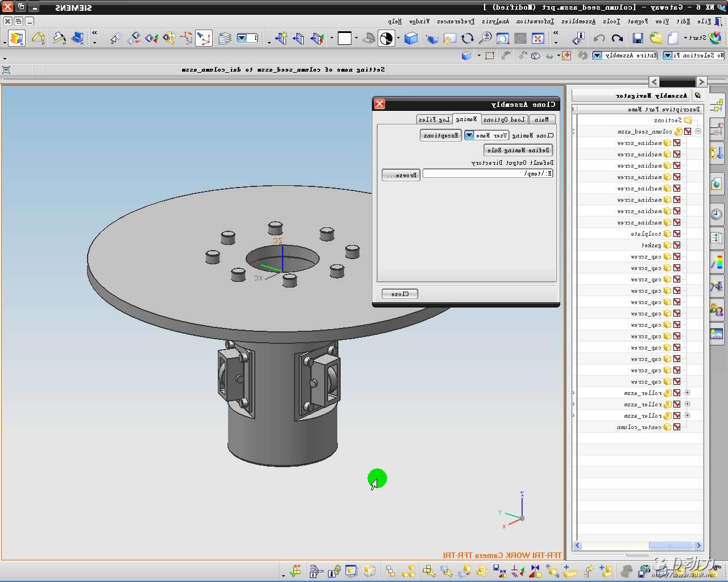Click the Object Information icon

click(578, 39)
